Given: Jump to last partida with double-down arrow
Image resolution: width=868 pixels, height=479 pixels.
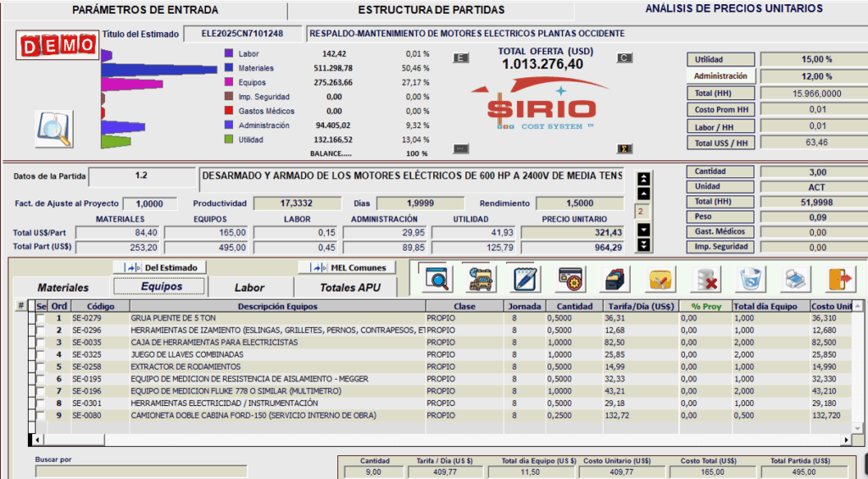Looking at the screenshot, I should (643, 245).
